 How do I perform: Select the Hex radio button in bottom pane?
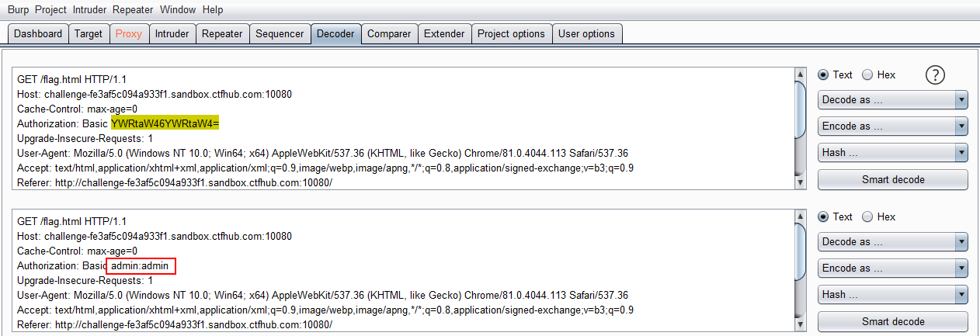[867, 216]
